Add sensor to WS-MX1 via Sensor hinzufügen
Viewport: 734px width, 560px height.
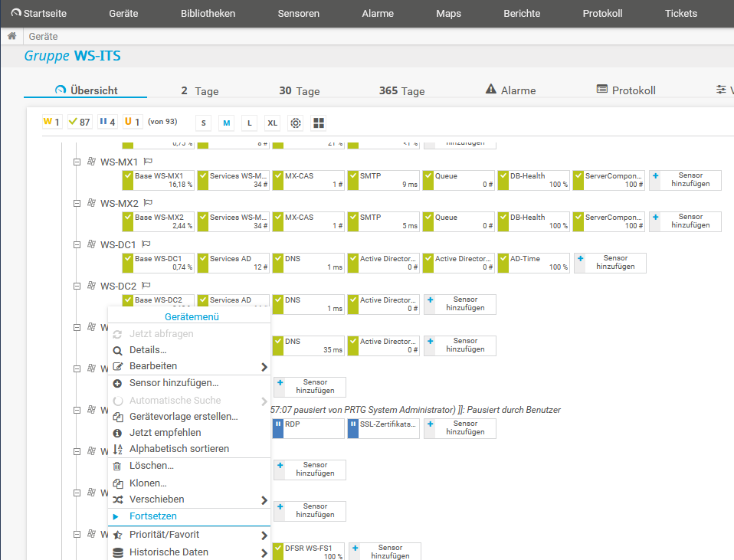tap(685, 180)
